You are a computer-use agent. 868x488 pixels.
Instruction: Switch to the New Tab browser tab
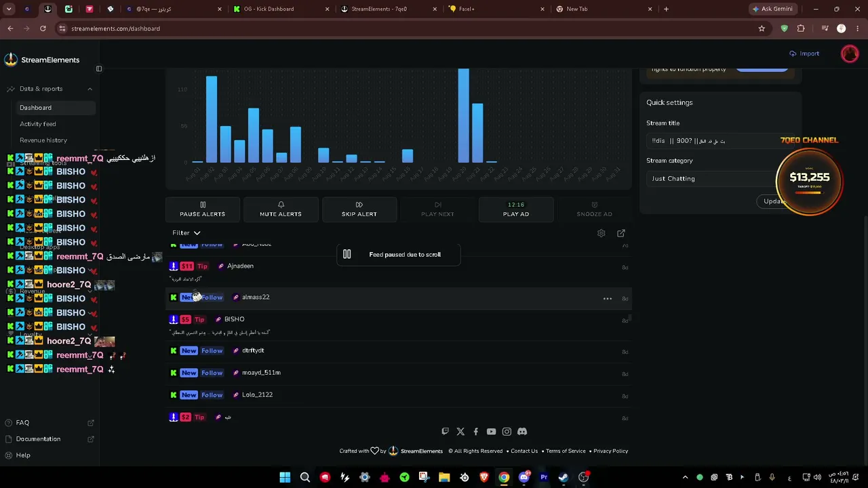[604, 9]
